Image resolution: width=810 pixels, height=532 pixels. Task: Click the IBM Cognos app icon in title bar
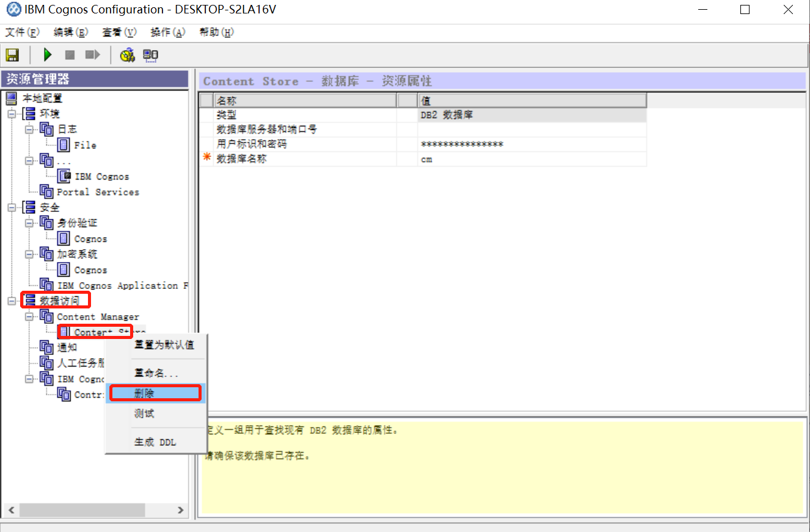13,10
